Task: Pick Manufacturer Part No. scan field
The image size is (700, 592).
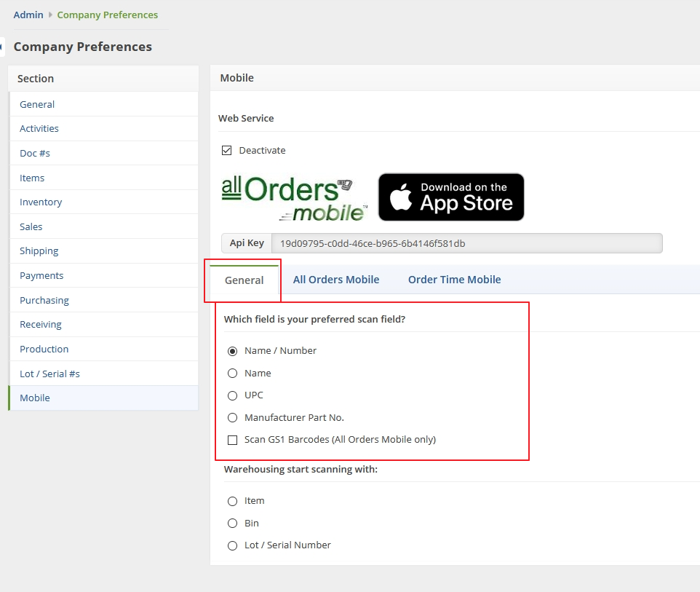Action: tap(233, 418)
